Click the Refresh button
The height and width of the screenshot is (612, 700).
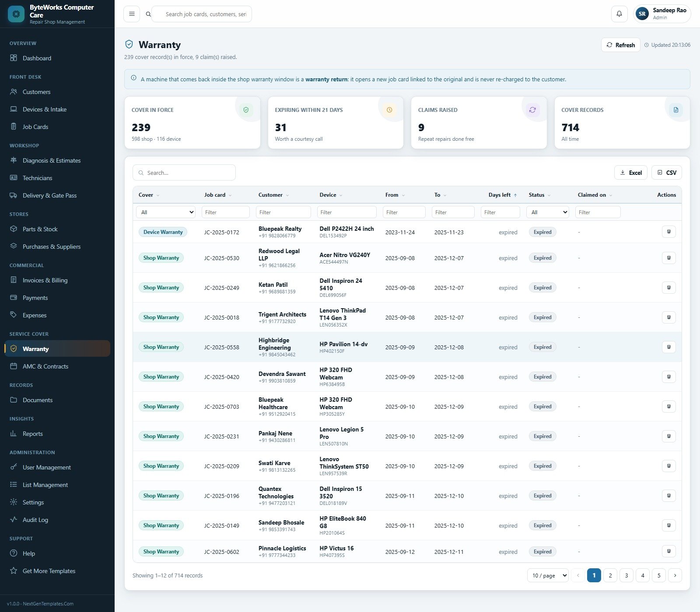(620, 45)
